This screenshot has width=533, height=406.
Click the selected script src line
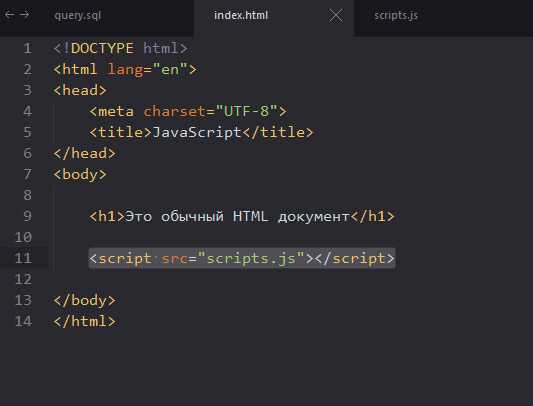(x=242, y=258)
